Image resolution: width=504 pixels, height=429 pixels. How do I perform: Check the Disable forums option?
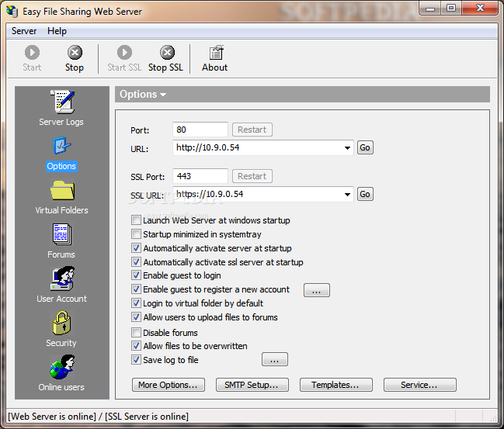pos(136,332)
